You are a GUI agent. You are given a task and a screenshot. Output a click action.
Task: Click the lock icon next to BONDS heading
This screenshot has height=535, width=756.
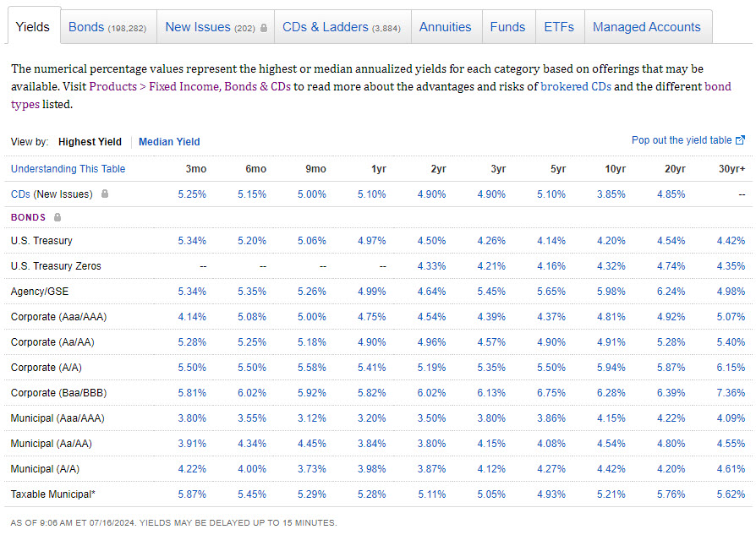(58, 217)
